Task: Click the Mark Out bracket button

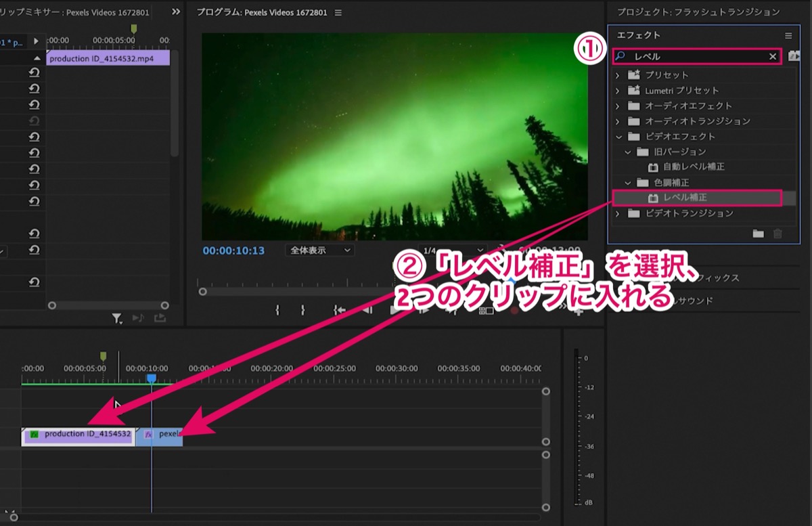Action: point(302,310)
